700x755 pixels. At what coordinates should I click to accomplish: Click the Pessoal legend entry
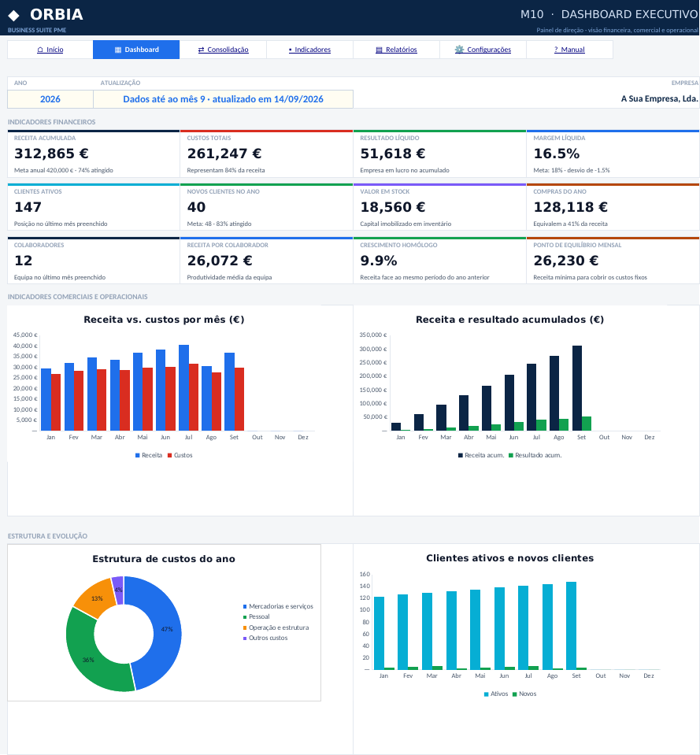pos(256,616)
